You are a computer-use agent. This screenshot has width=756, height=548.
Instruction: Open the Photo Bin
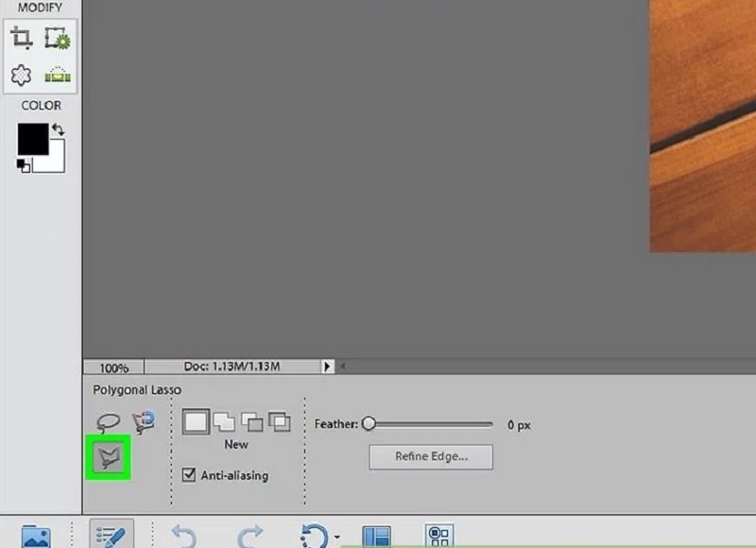point(36,536)
